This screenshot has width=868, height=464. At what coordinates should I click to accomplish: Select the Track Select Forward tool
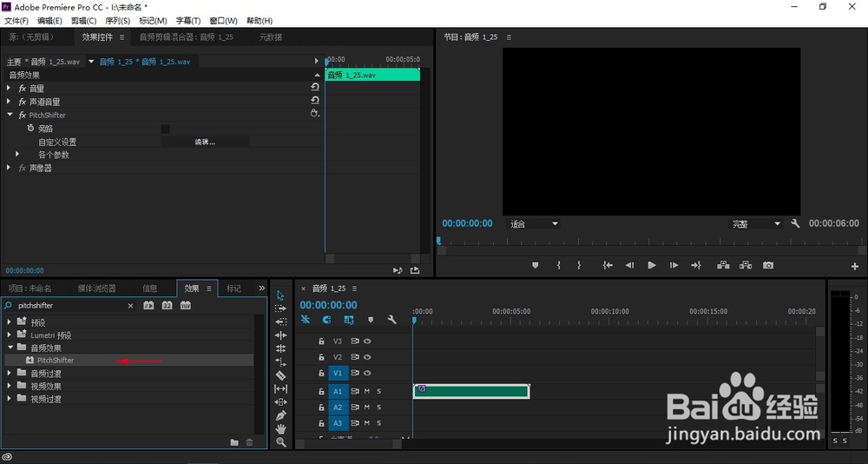pyautogui.click(x=280, y=308)
